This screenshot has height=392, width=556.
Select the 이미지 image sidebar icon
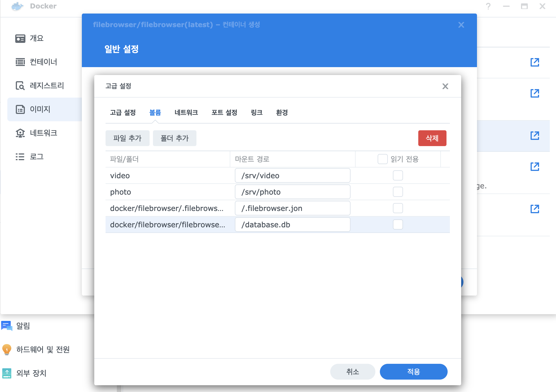tap(20, 109)
